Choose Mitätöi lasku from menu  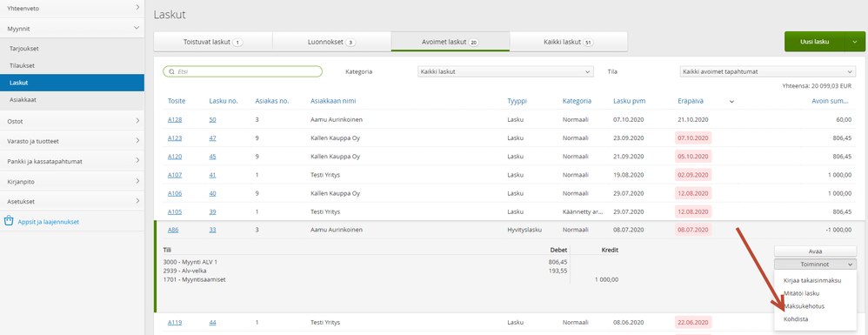(802, 293)
